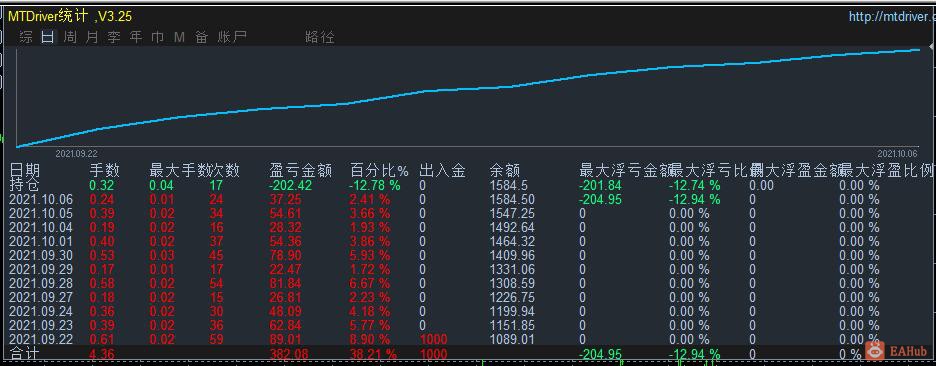Select the 2021.10.05 date row
936x366 pixels.
coord(41,214)
